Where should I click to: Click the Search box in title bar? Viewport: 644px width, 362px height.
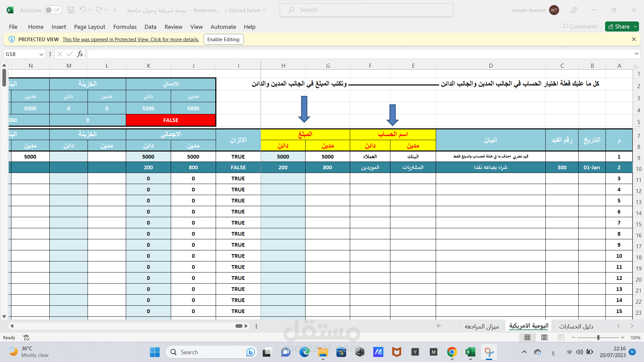tap(366, 10)
